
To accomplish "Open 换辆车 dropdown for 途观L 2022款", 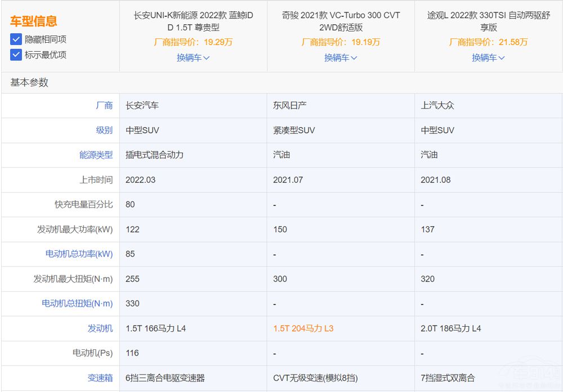I will click(488, 57).
